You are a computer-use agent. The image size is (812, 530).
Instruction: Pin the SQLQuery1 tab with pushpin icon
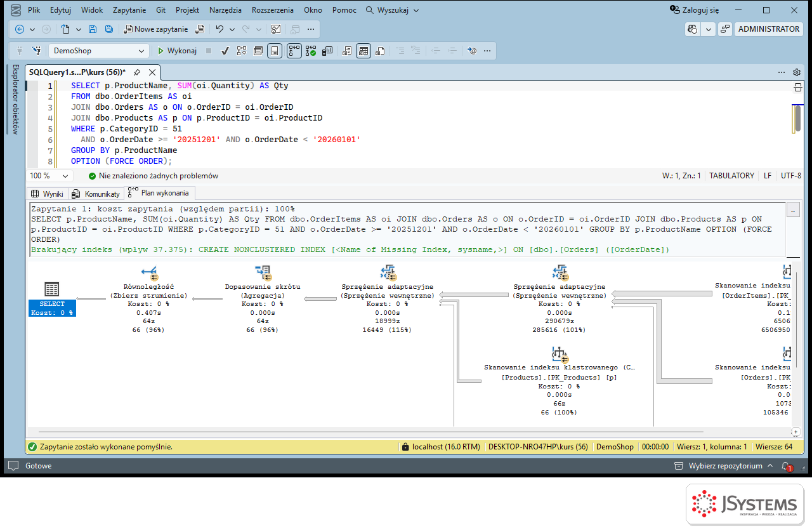pos(136,72)
